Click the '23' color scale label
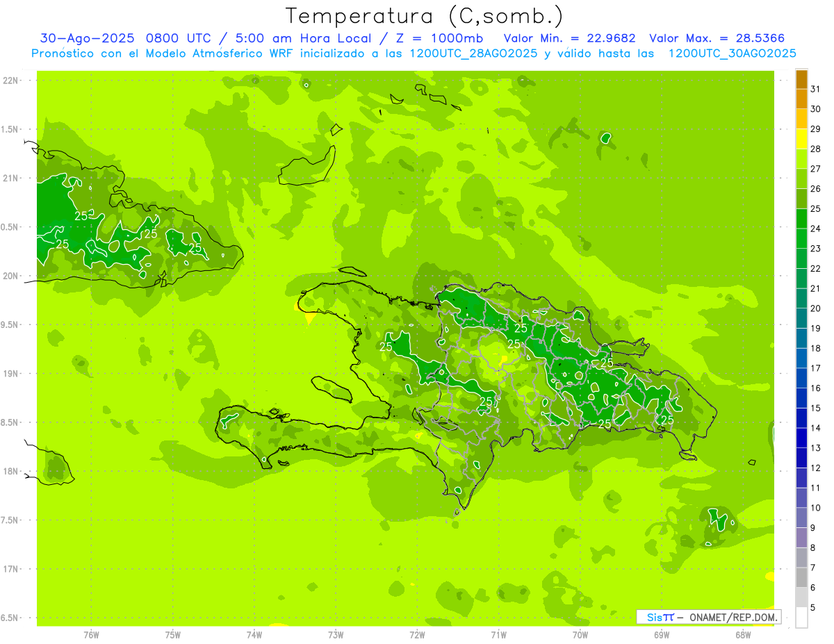Screen dimensions: 834x644 (816, 249)
